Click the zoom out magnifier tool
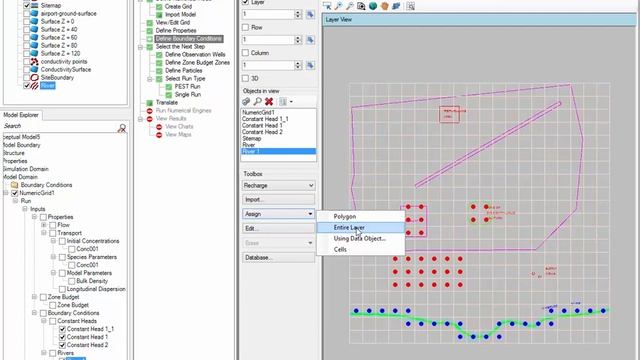The height and width of the screenshot is (360, 640). pos(350,6)
